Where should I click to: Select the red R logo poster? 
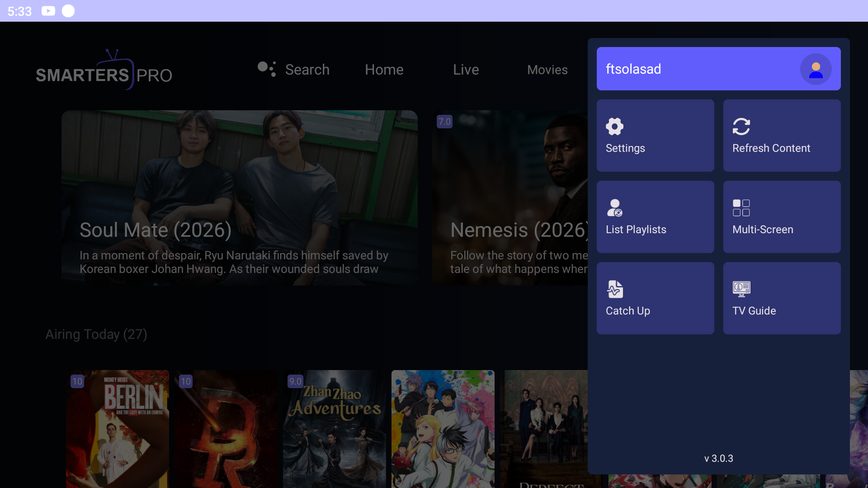(x=226, y=429)
